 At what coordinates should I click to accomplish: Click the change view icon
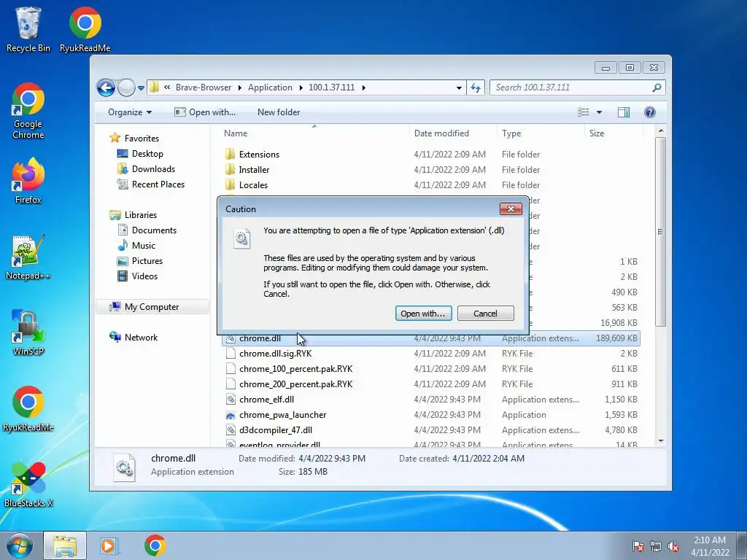click(x=583, y=112)
